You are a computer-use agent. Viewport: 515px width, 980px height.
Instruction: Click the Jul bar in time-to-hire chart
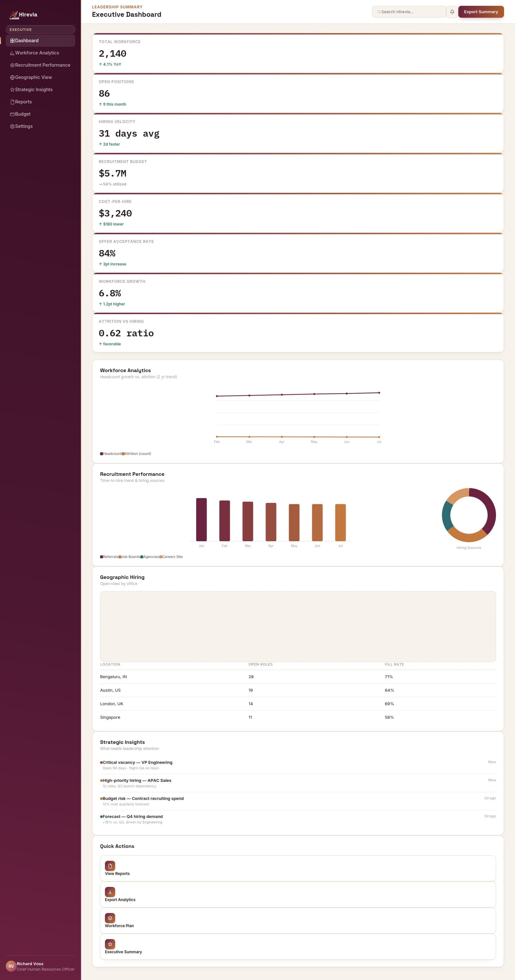click(x=341, y=522)
